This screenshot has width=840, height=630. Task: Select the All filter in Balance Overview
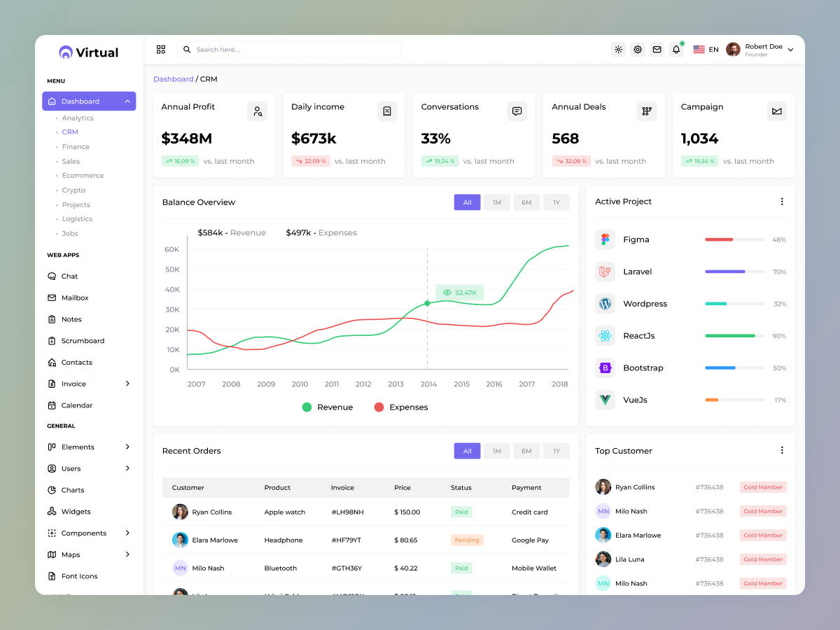pos(467,202)
